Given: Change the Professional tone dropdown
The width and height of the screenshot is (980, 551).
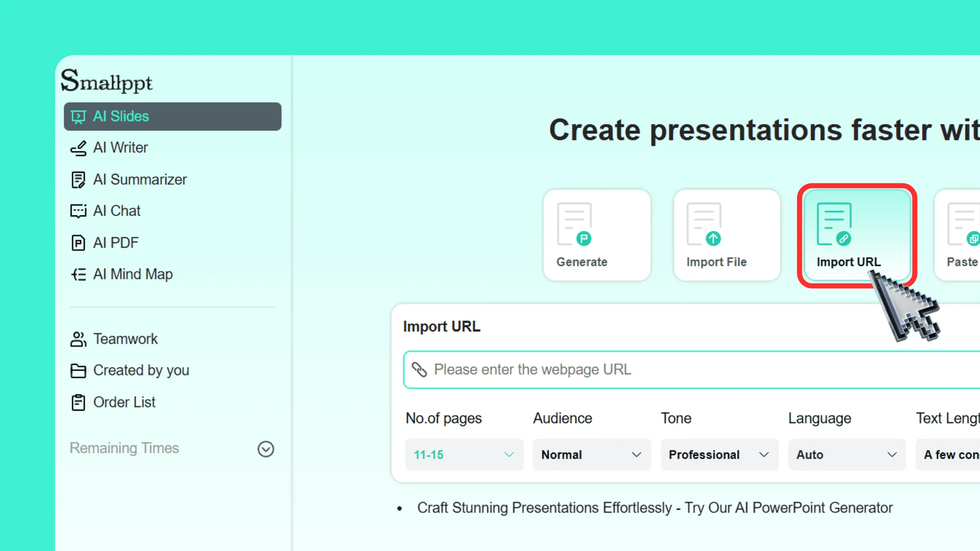Looking at the screenshot, I should 719,455.
